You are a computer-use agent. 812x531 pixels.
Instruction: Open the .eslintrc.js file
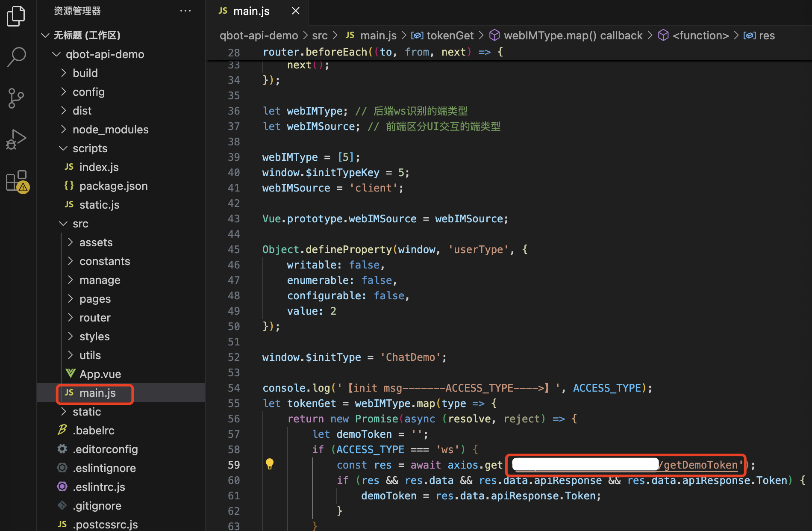(99, 487)
